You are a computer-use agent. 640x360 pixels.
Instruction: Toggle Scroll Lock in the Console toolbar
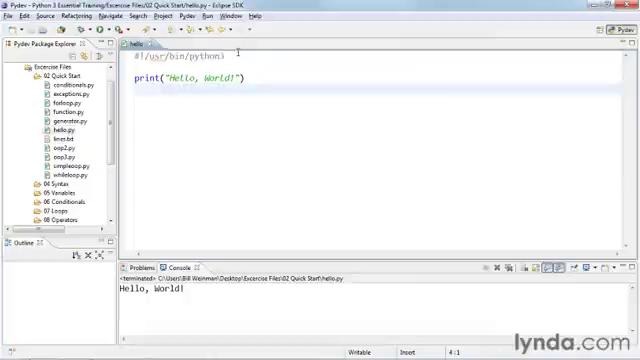[536, 268]
